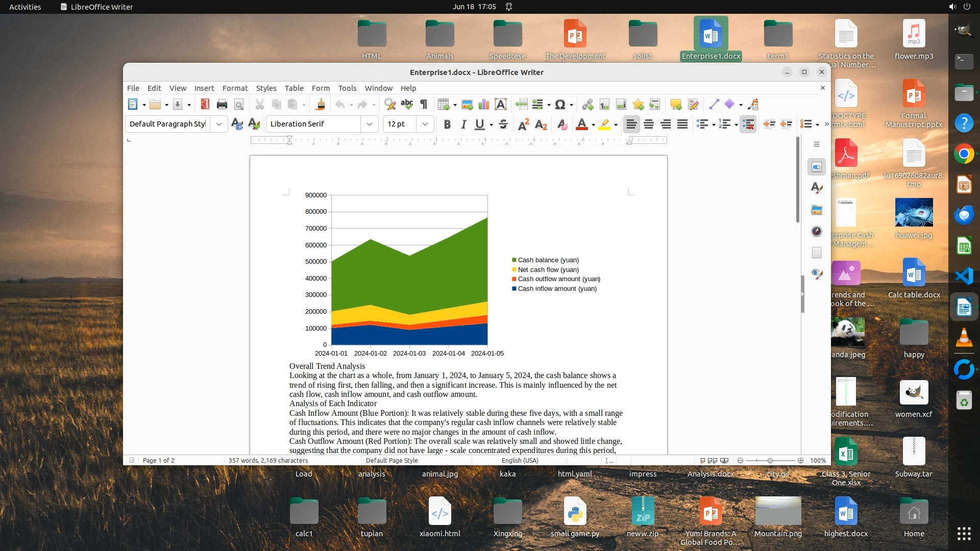Toggle Italic formatting
This screenshot has width=980, height=551.
(463, 124)
